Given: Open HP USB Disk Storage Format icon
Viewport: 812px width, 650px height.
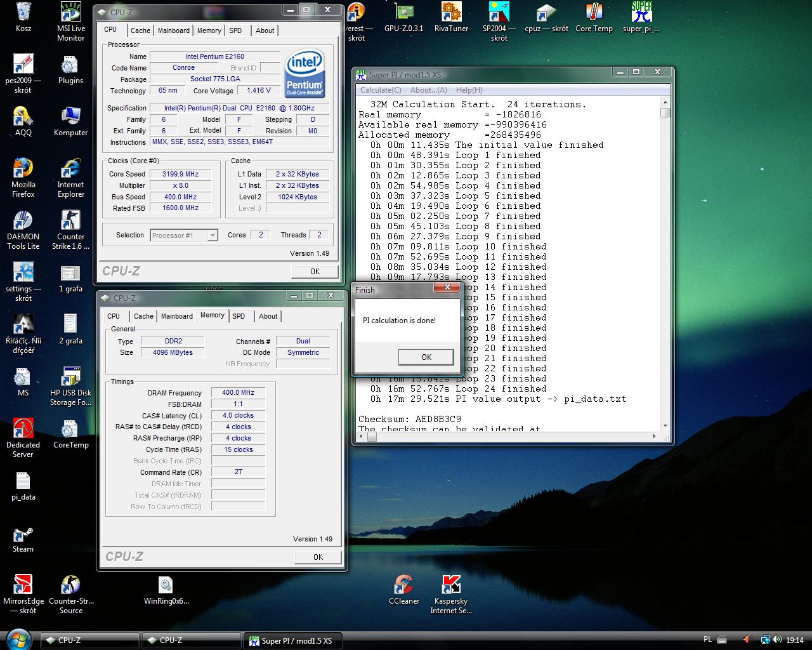Looking at the screenshot, I should [x=71, y=386].
